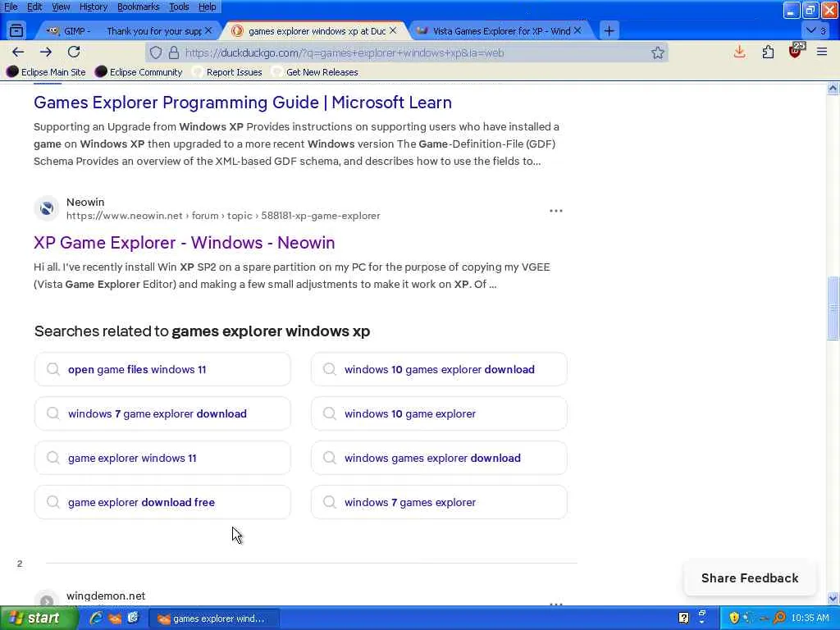Open the downloads panel
This screenshot has width=840, height=630.
[x=739, y=52]
